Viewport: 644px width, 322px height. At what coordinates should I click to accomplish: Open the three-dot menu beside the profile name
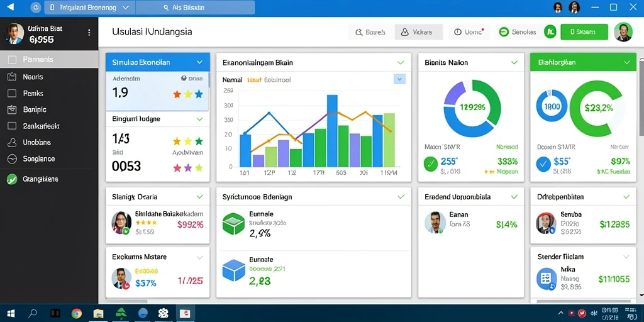(89, 33)
